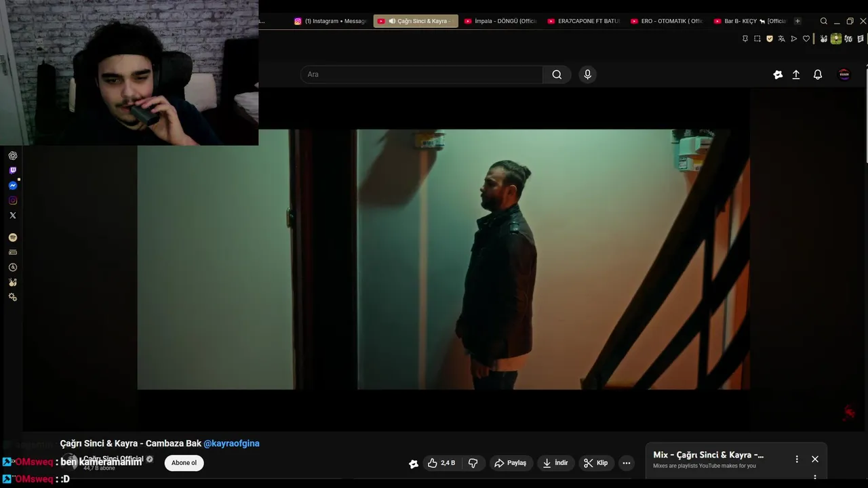This screenshot has width=868, height=488.
Task: Like the video with thumbs up
Action: (x=441, y=463)
